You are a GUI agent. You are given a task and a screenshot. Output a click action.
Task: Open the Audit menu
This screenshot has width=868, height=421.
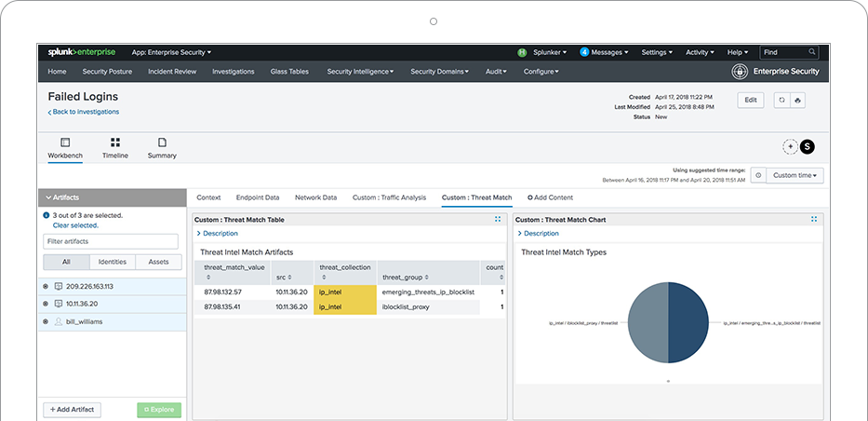coord(496,72)
